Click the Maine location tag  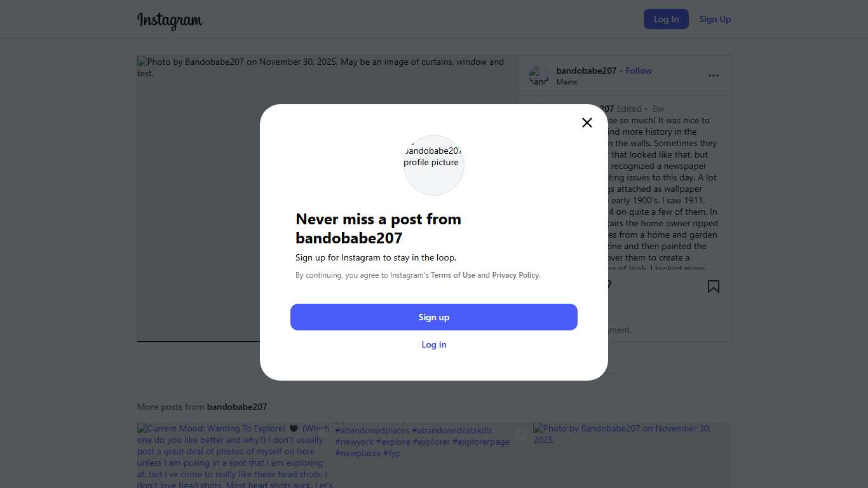(567, 82)
